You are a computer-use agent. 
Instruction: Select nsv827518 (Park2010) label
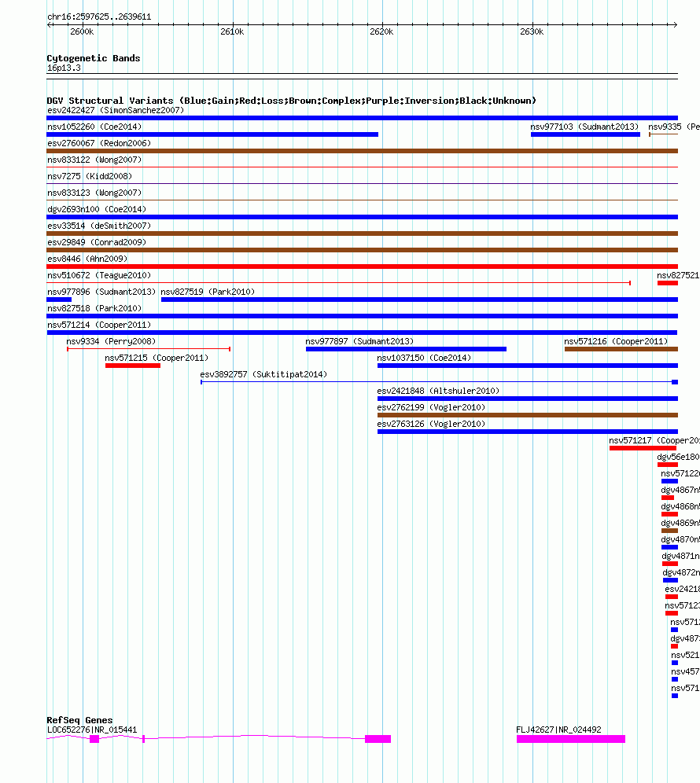(x=94, y=308)
